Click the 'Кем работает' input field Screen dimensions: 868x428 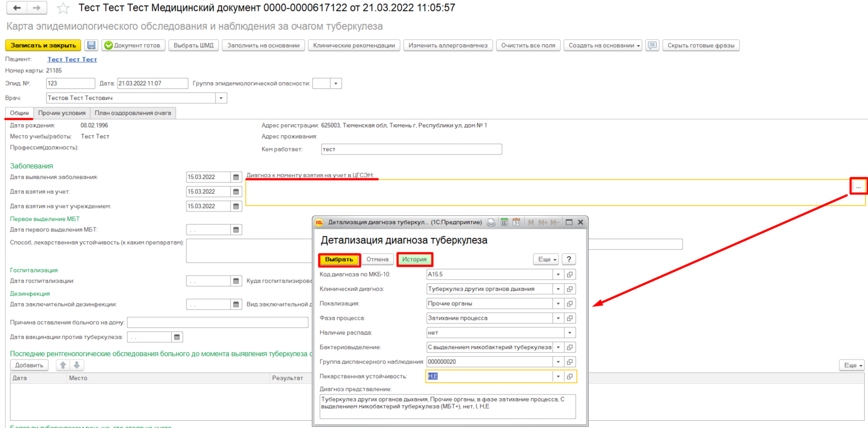click(x=411, y=149)
